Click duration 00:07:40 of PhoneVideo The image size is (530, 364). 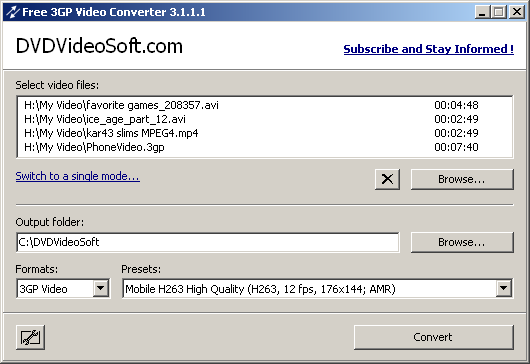(x=456, y=147)
